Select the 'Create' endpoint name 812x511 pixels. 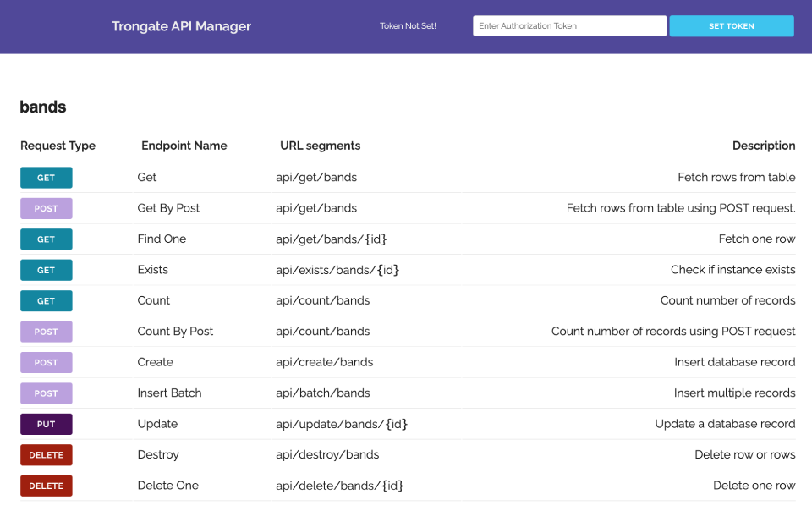(156, 362)
